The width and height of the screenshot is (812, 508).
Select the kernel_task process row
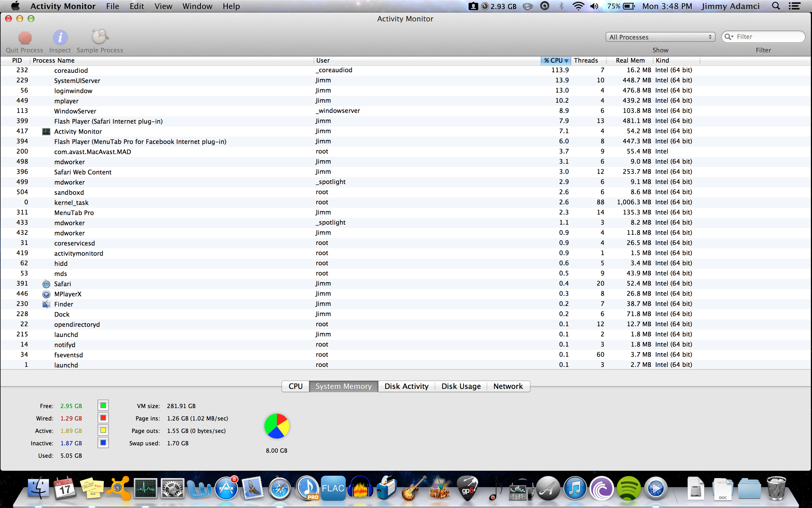coord(406,202)
